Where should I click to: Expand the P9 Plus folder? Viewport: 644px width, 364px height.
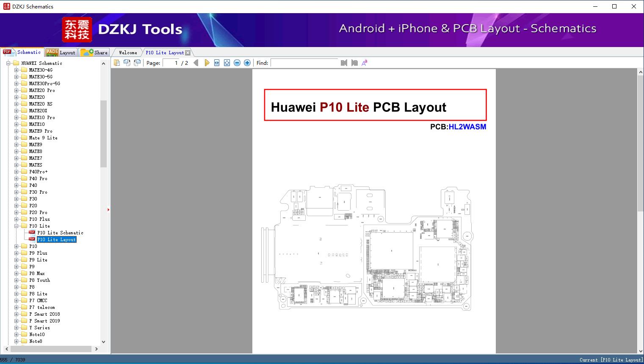pyautogui.click(x=17, y=253)
